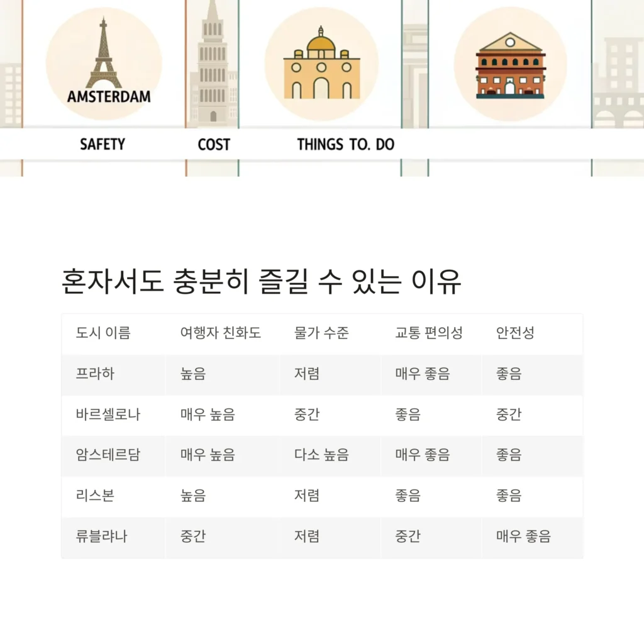Click the yellow domed building illustration
Screen dimensions: 644x644
point(321,62)
